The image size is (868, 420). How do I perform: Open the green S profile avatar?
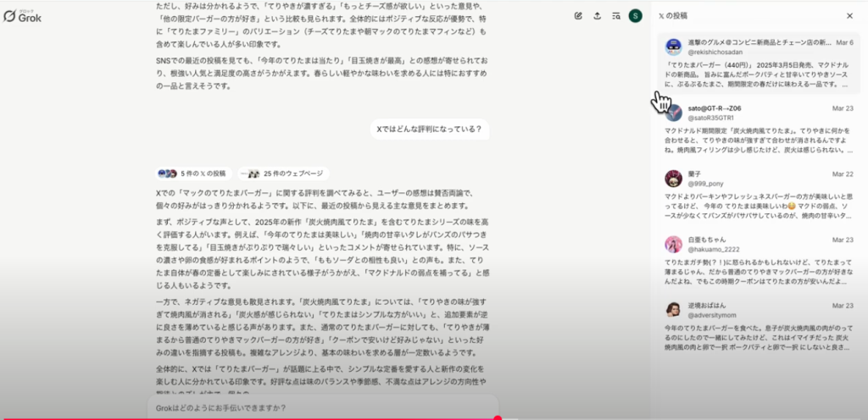click(636, 16)
